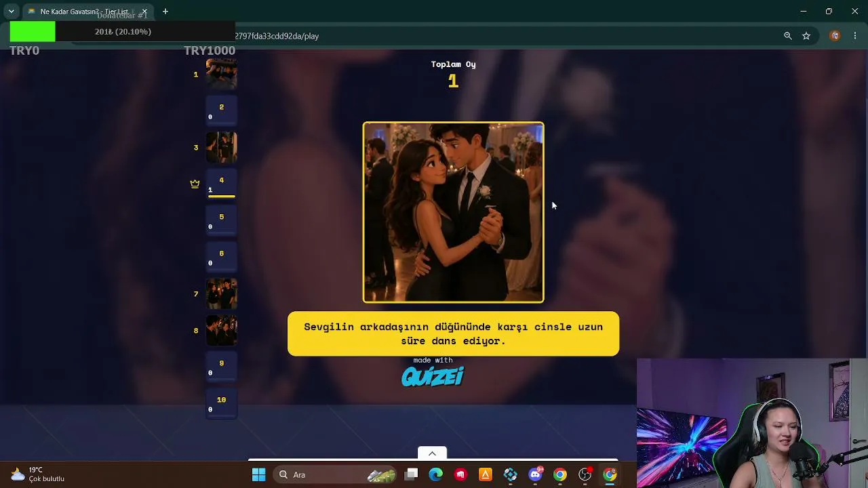The image size is (868, 488).
Task: Select tier slot number 10
Action: (221, 404)
